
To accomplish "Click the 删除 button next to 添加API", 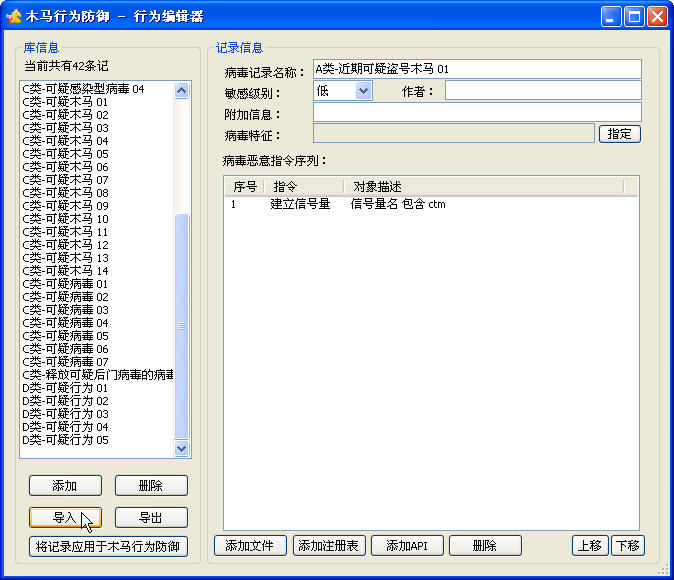I will (485, 546).
